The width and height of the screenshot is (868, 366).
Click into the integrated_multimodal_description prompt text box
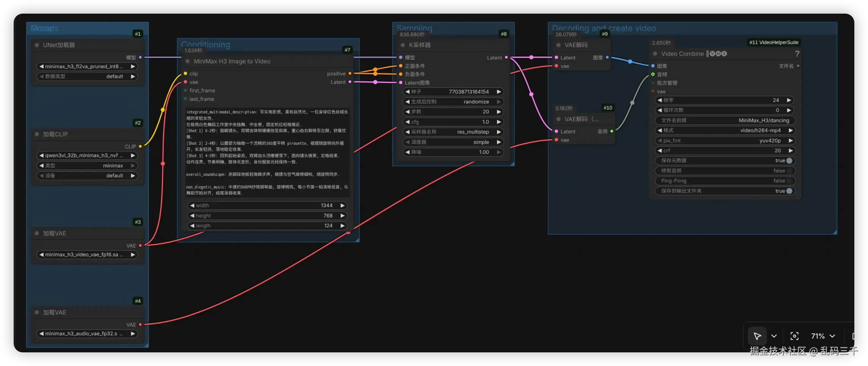coord(267,152)
